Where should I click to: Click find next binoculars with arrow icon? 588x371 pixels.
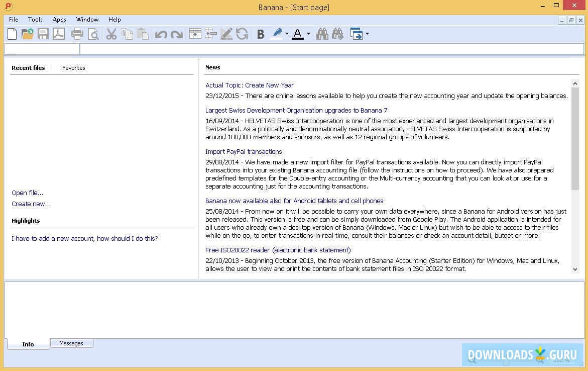(x=337, y=34)
